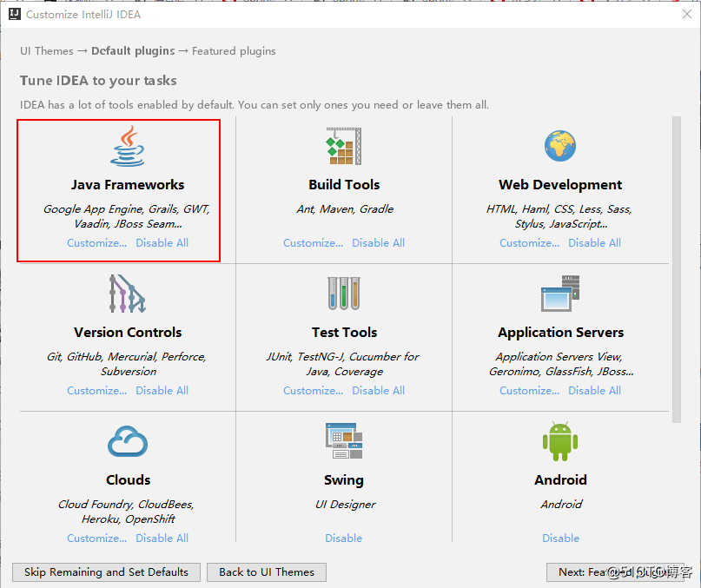
Task: Click the Web Development heading
Action: 560,185
